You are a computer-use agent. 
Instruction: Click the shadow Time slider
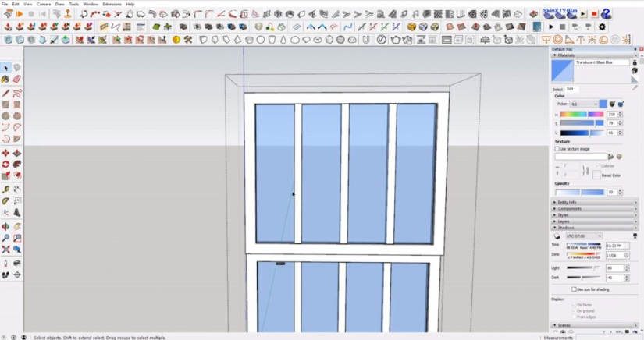pos(584,244)
